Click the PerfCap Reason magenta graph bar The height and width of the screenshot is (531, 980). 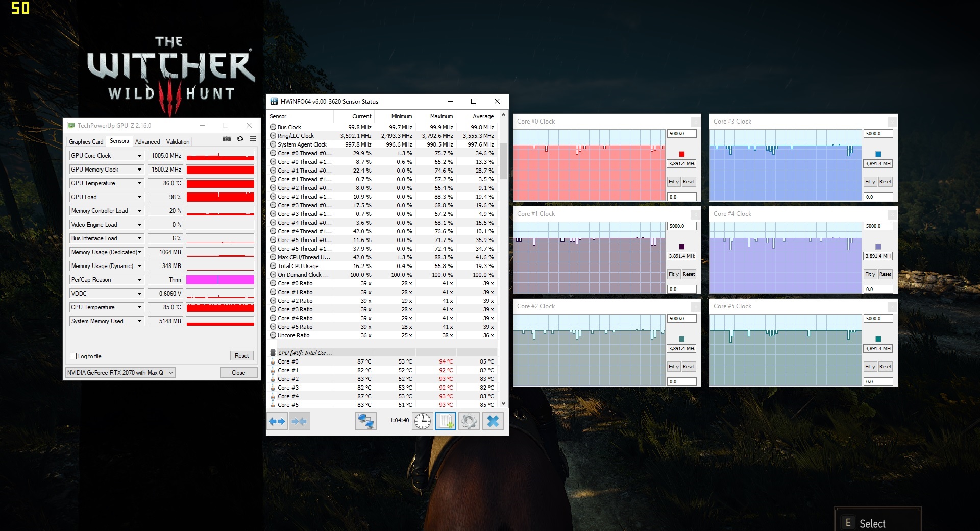click(220, 280)
